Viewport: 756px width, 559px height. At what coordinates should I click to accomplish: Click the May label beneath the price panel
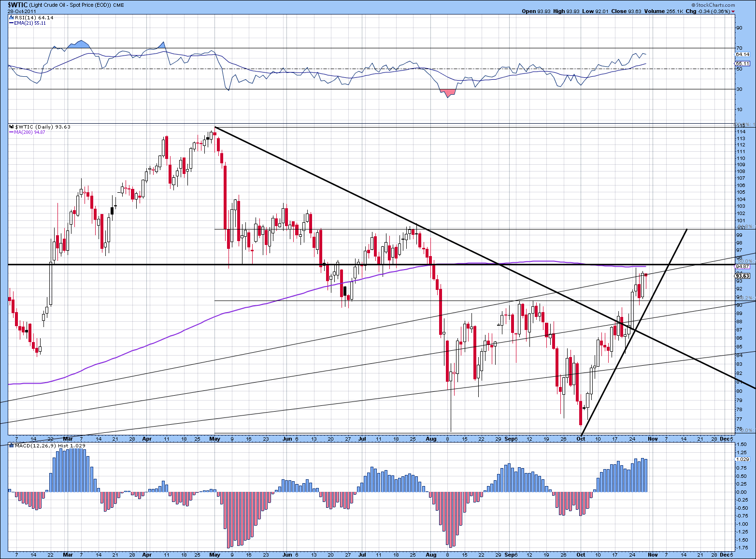click(215, 439)
